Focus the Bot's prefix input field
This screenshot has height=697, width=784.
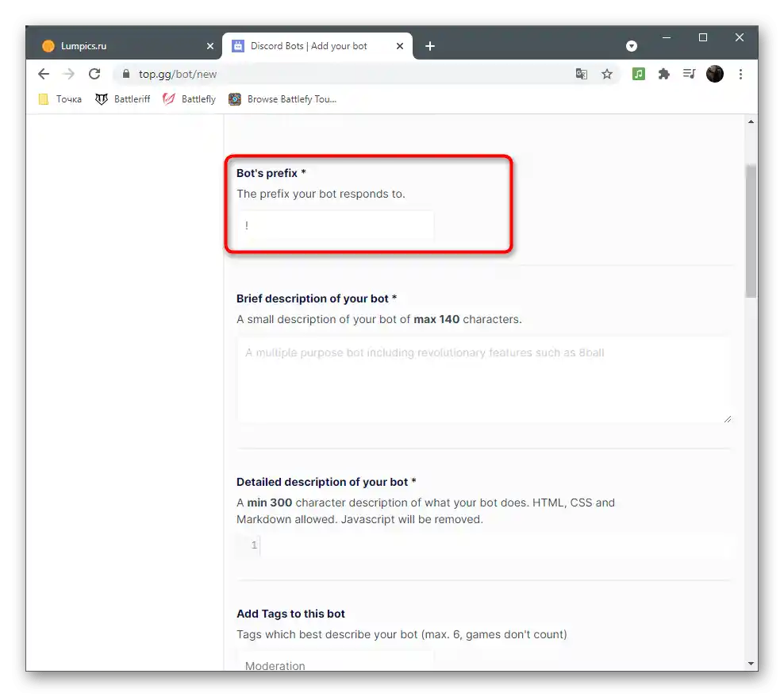click(x=336, y=225)
